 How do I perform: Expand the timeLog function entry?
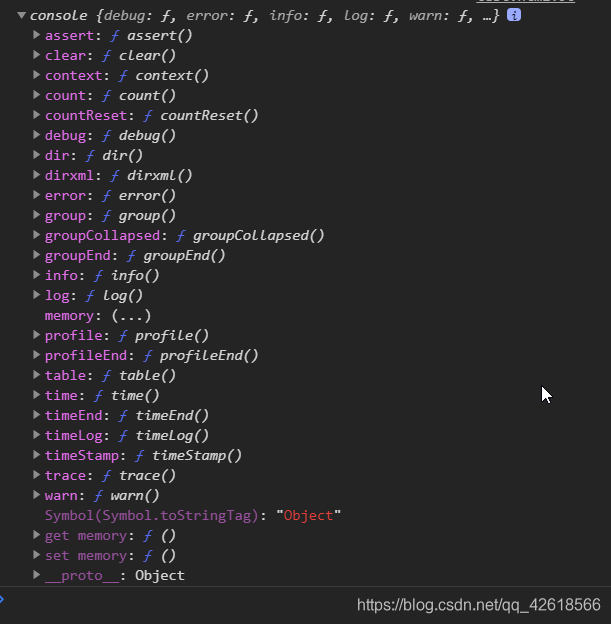tap(36, 435)
